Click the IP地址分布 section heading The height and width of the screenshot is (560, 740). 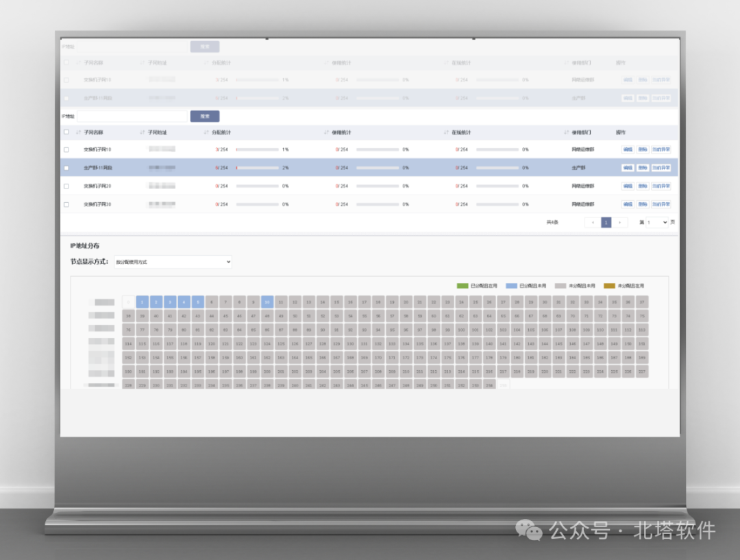[85, 246]
